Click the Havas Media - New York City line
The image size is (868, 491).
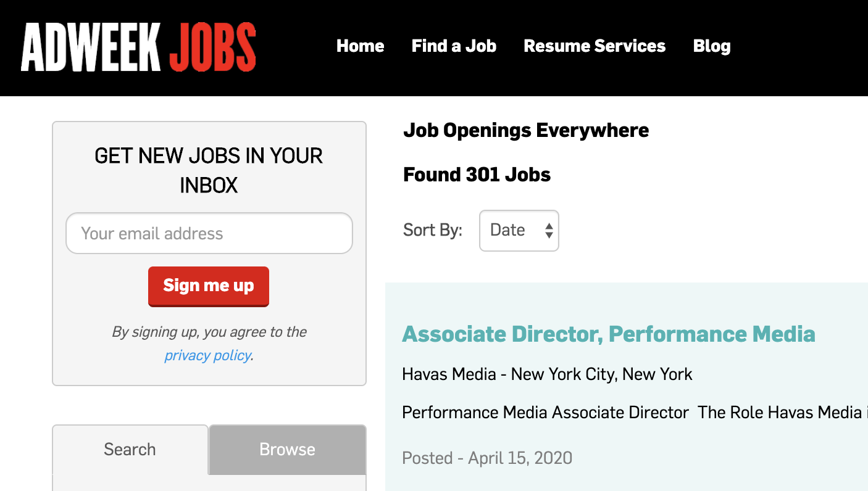tap(547, 374)
